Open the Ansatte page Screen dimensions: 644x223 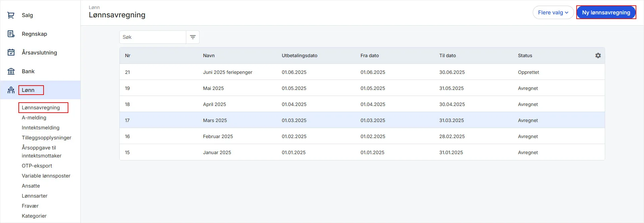tap(31, 186)
